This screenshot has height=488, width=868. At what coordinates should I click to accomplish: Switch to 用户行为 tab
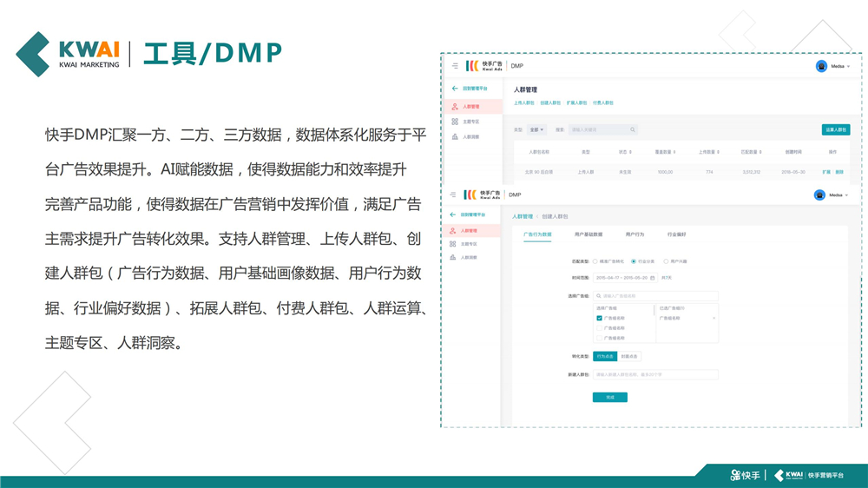pyautogui.click(x=635, y=234)
